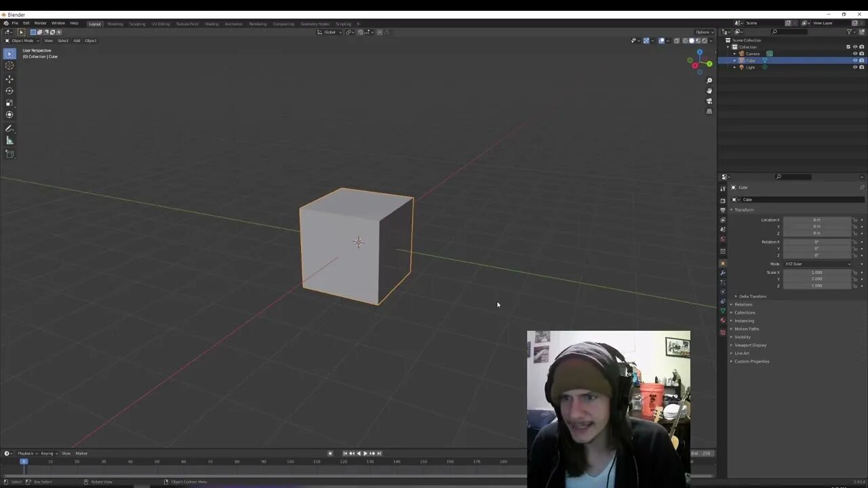This screenshot has width=868, height=488.
Task: Open the Add menu in the 3D viewport
Action: tap(77, 41)
